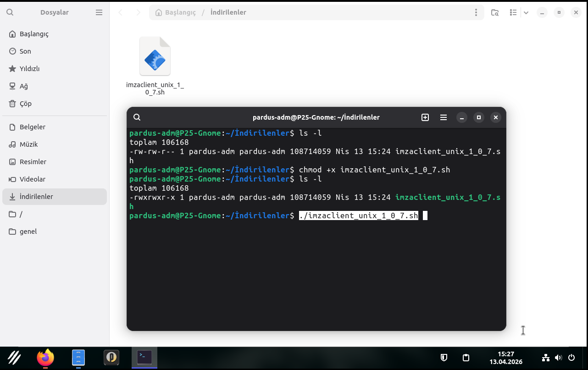Open terminal search icon
This screenshot has height=370, width=588.
click(137, 117)
